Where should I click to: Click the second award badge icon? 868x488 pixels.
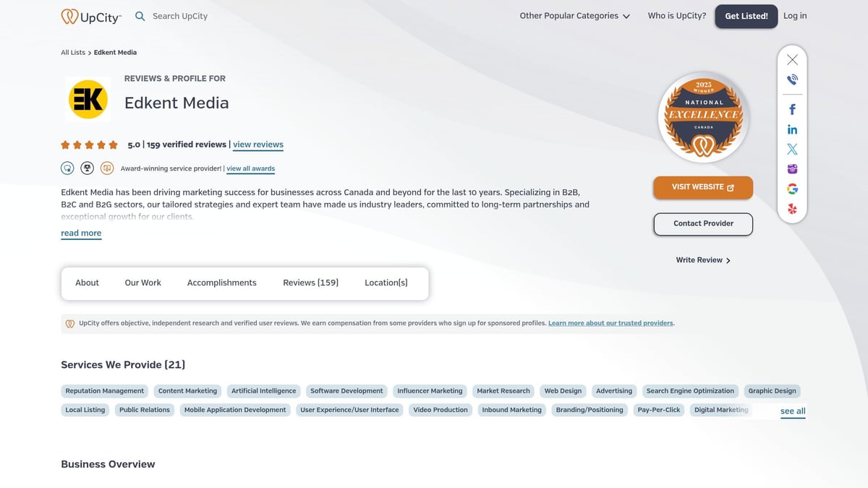(87, 168)
